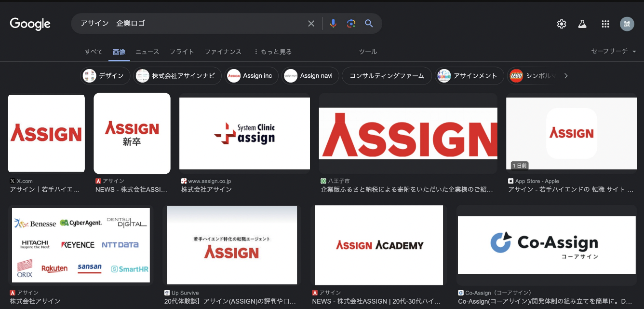Open the Google account avatar
The height and width of the screenshot is (309, 644).
coord(627,24)
